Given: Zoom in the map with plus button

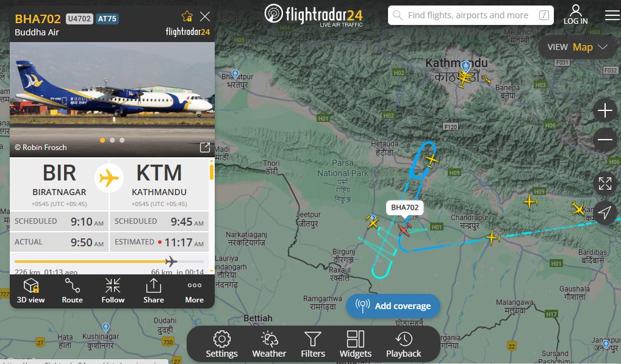Looking at the screenshot, I should 605,110.
